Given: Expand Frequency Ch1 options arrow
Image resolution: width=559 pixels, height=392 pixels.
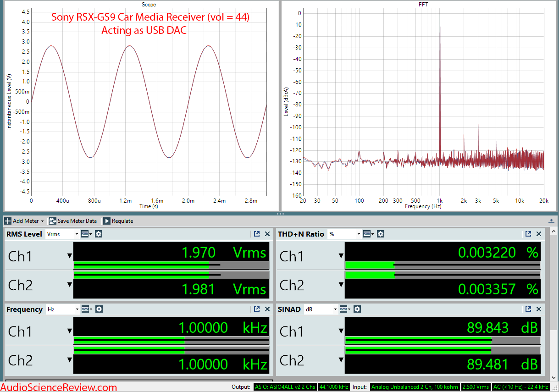Looking at the screenshot, I should point(70,331).
